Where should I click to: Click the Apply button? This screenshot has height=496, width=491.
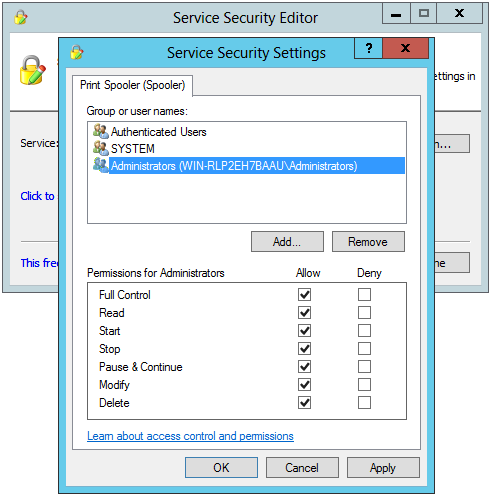coord(383,468)
